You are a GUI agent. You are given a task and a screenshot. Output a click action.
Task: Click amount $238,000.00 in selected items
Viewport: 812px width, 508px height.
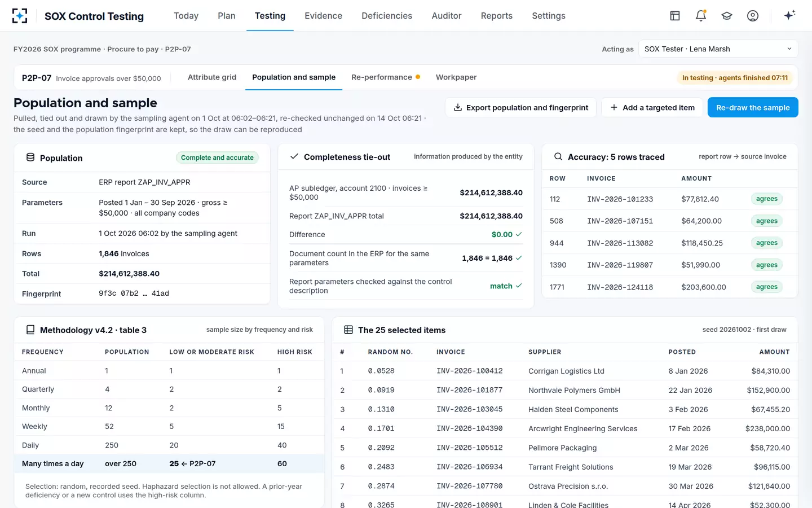(767, 428)
